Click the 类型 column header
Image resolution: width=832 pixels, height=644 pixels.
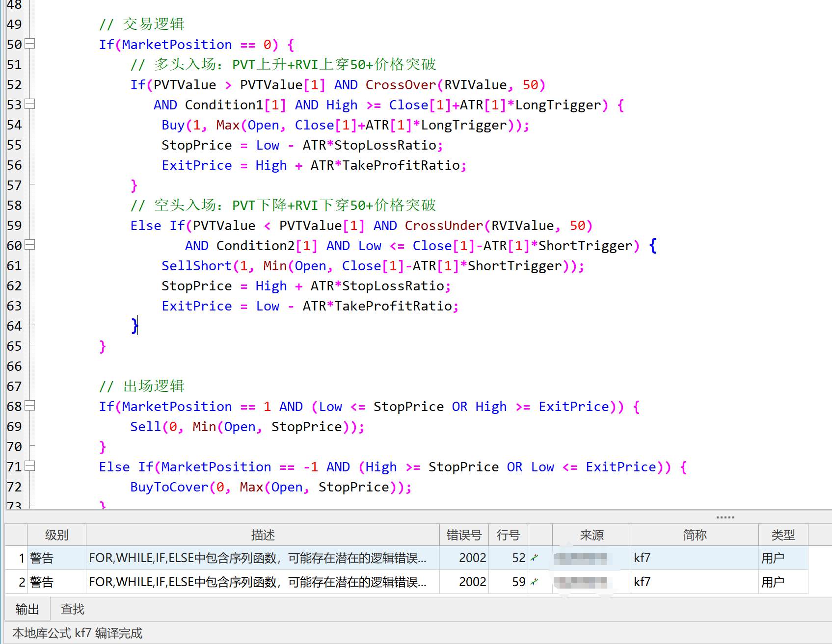(783, 535)
